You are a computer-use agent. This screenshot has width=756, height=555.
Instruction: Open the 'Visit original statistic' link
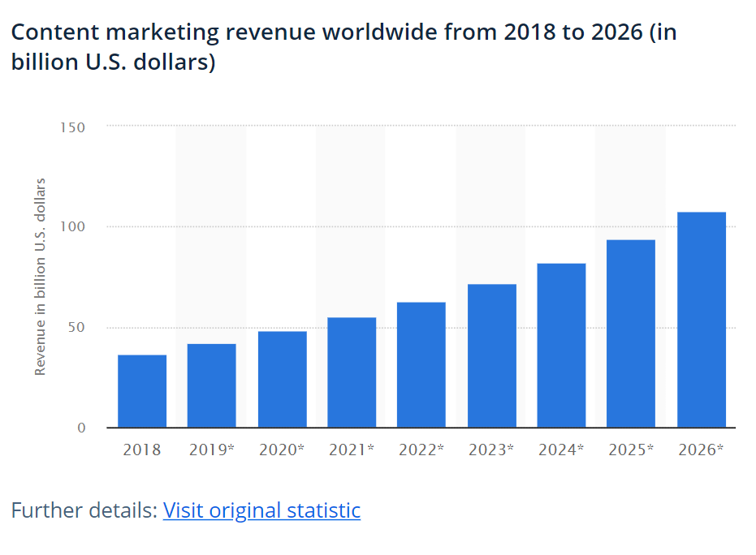click(x=261, y=510)
